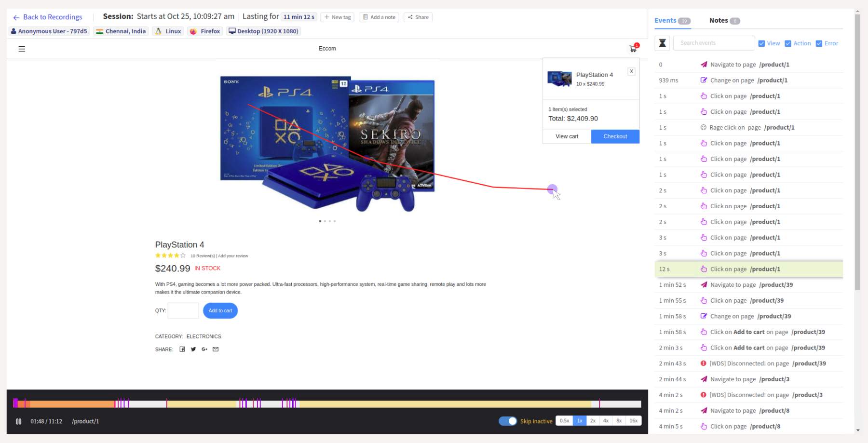The height and width of the screenshot is (443, 868).
Task: Click the Anonymous User - 797d5 tag
Action: click(49, 31)
